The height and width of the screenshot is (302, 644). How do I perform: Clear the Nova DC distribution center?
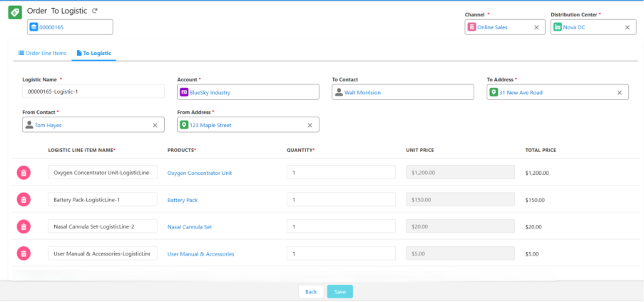628,27
